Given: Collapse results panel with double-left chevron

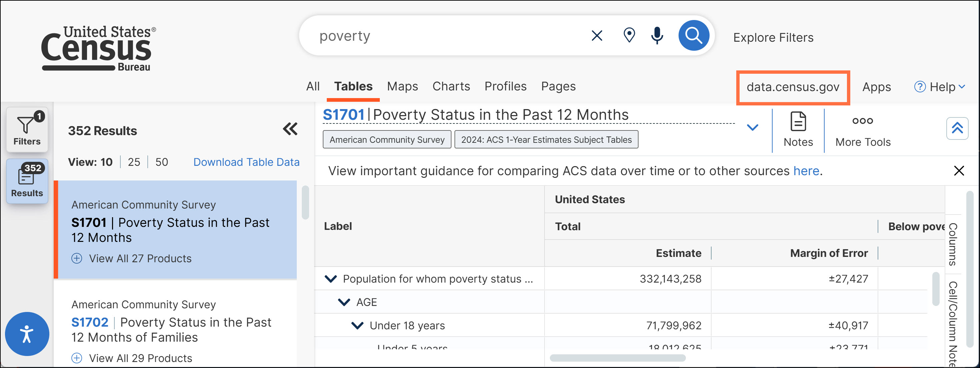Looking at the screenshot, I should tap(290, 129).
